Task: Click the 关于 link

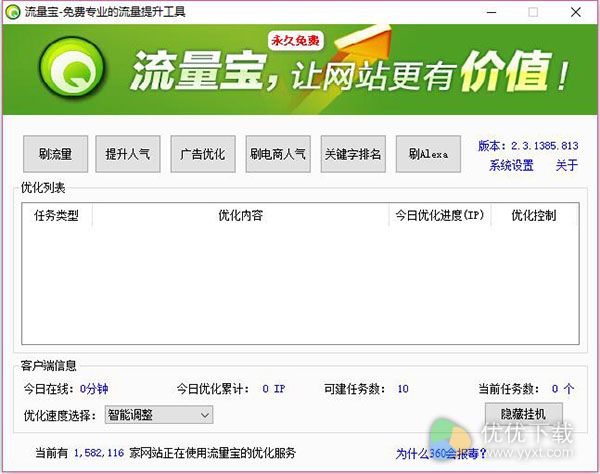Action: (567, 165)
